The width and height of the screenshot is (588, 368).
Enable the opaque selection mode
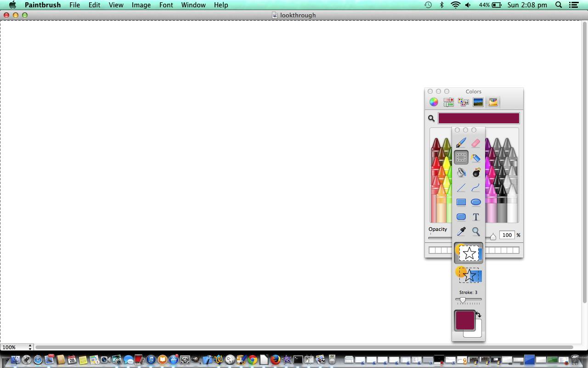tap(469, 253)
